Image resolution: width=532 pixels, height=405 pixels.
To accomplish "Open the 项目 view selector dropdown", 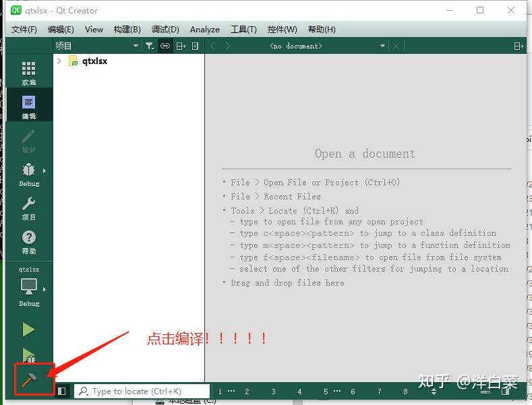I will (x=96, y=46).
